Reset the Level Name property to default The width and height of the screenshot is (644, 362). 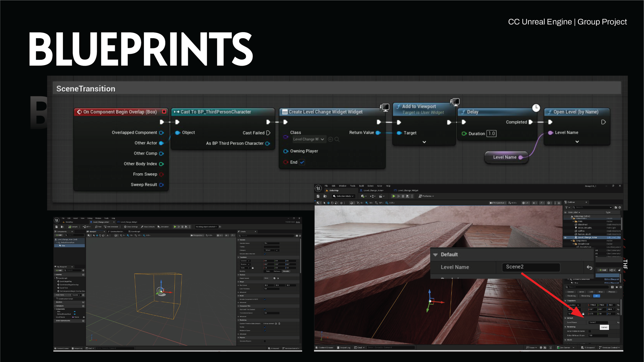point(618,323)
